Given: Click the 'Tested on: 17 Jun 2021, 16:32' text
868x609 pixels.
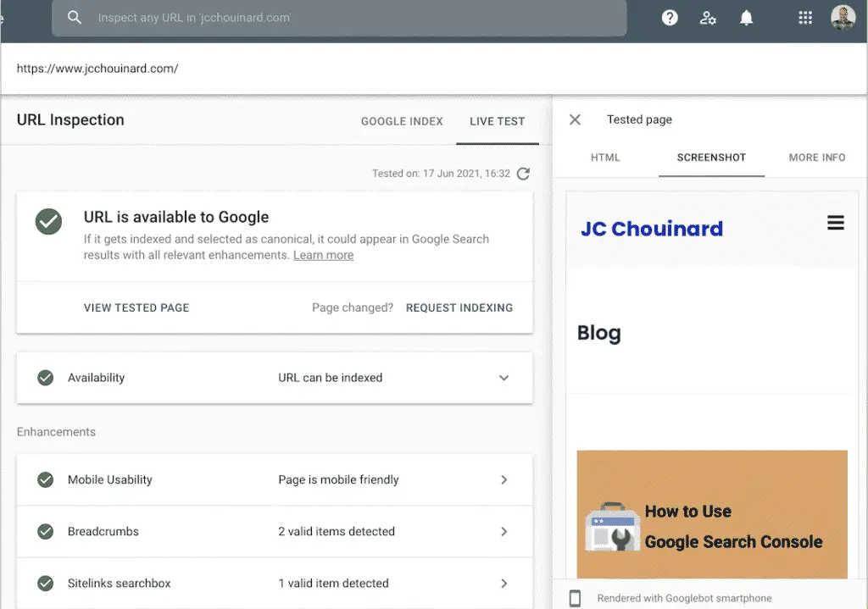Looking at the screenshot, I should pyautogui.click(x=441, y=174).
